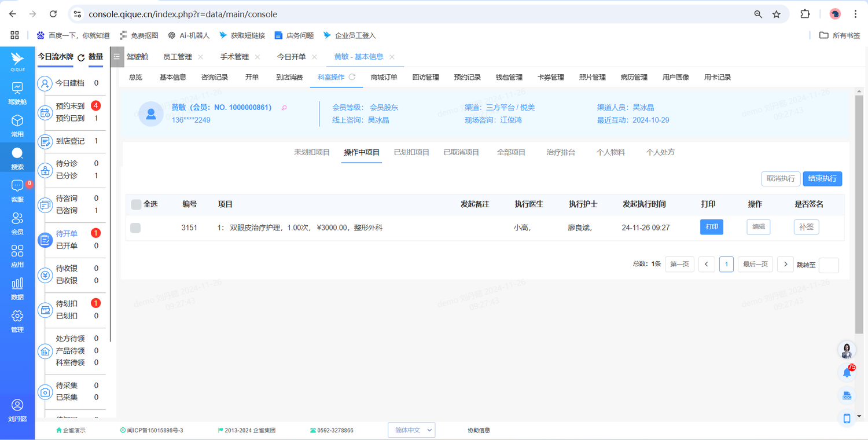Screen dimensions: 868x440
Task: Click the notification bell icon
Action: [x=847, y=373]
